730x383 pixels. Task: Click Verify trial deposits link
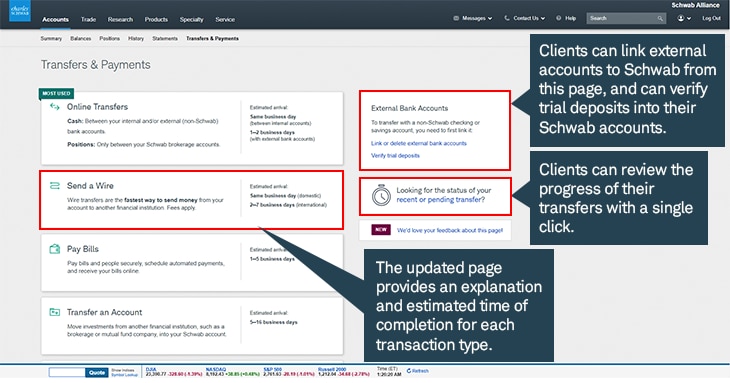395,155
